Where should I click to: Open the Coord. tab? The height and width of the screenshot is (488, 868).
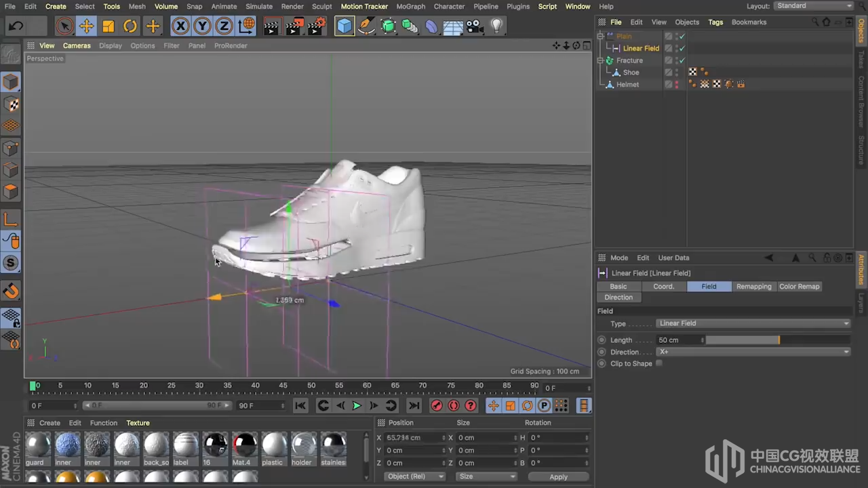(x=663, y=287)
